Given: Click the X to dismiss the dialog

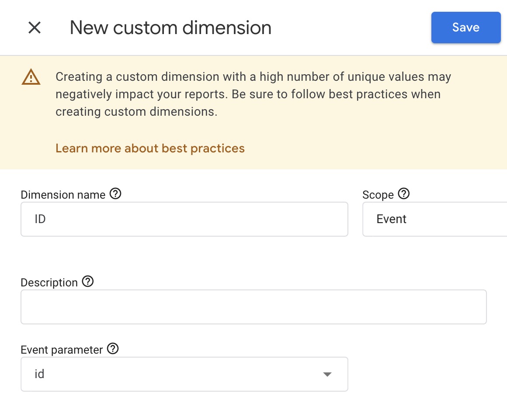Looking at the screenshot, I should pyautogui.click(x=34, y=28).
